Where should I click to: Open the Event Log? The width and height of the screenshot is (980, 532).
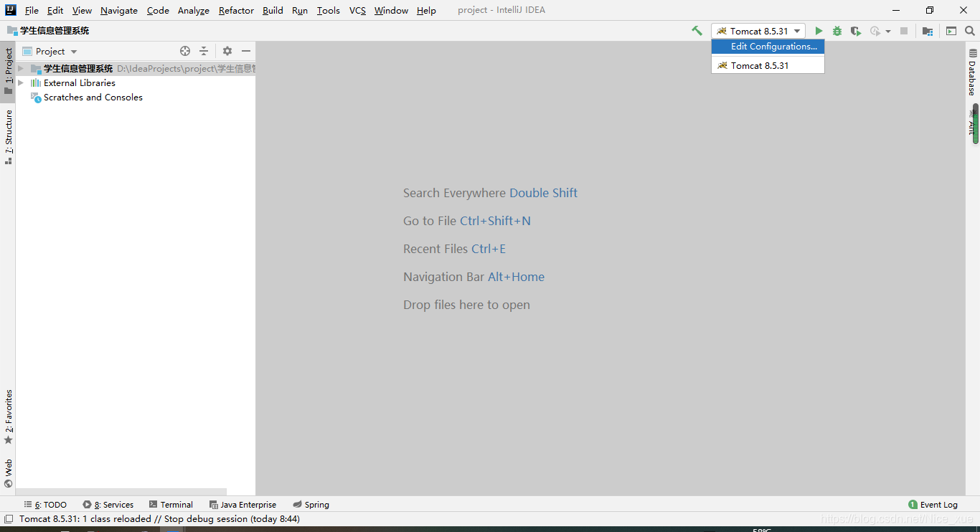click(933, 505)
